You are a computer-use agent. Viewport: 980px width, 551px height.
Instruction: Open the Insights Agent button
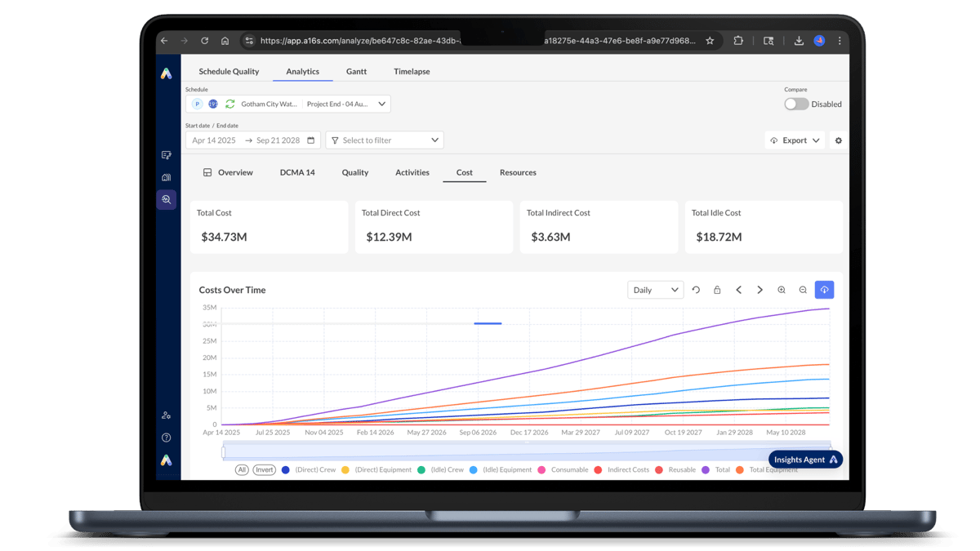tap(805, 460)
